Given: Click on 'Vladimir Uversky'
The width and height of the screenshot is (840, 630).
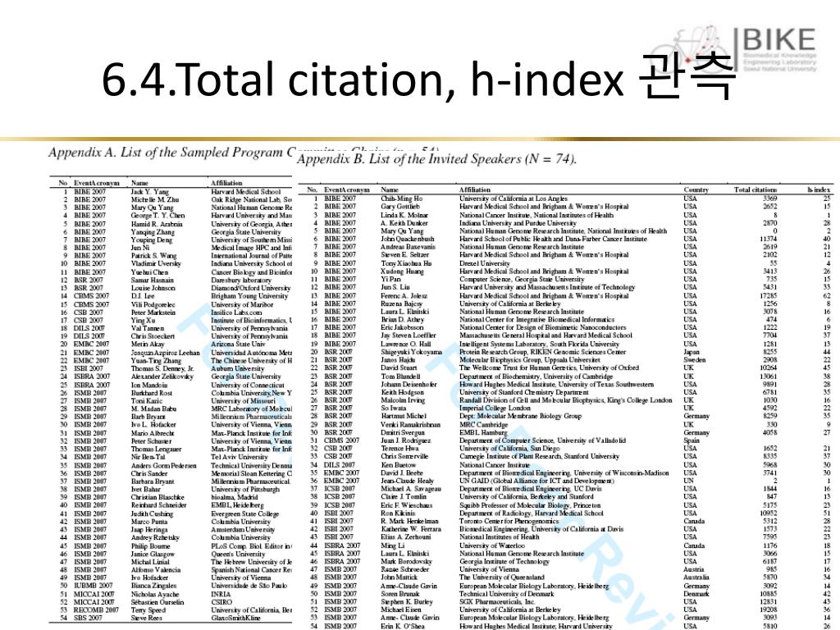Looking at the screenshot, I should (155, 263).
